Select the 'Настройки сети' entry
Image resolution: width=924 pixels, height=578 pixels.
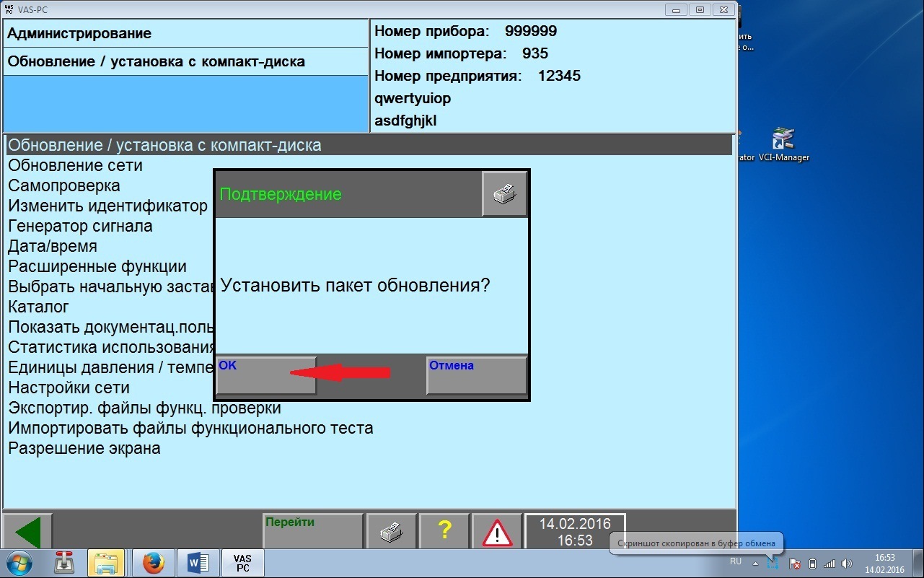69,387
